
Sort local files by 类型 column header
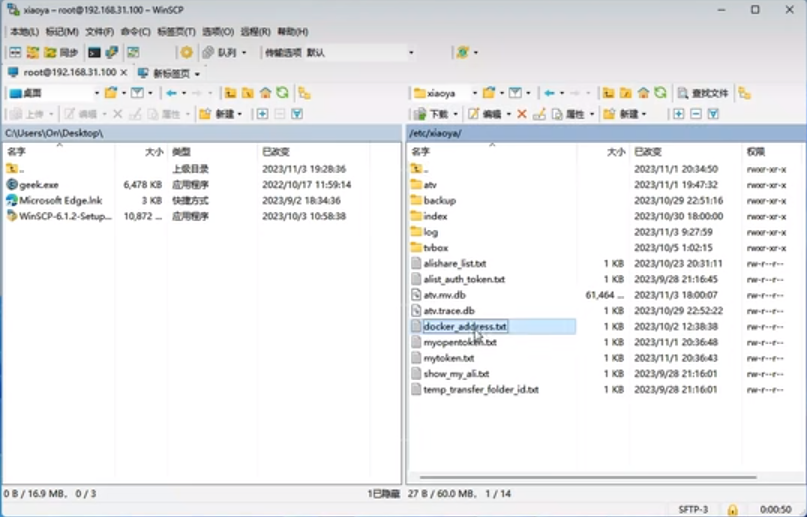pos(181,152)
